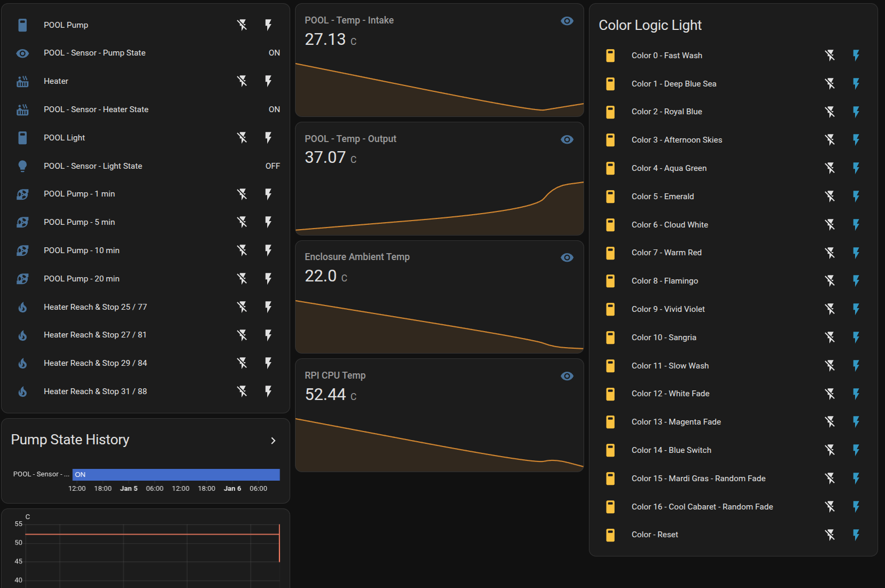The width and height of the screenshot is (885, 588).
Task: Open POOL - Sensor - Light State details
Action: tap(93, 166)
